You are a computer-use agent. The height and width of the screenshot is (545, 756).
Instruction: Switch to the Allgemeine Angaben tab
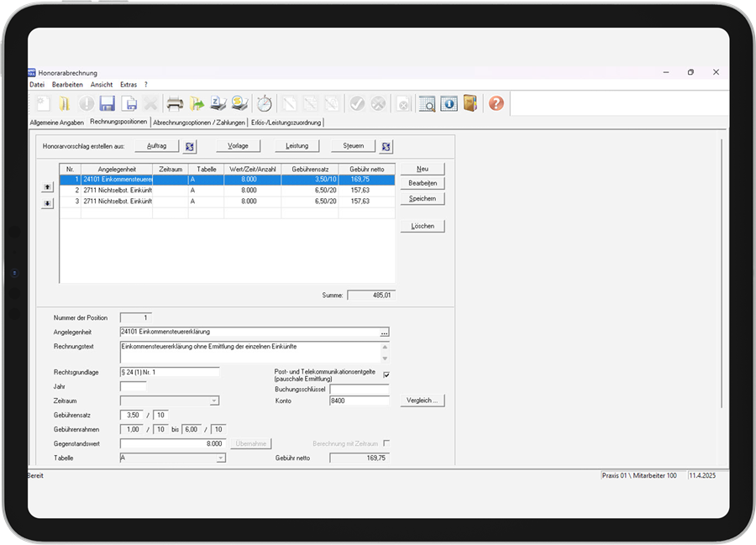pos(57,123)
